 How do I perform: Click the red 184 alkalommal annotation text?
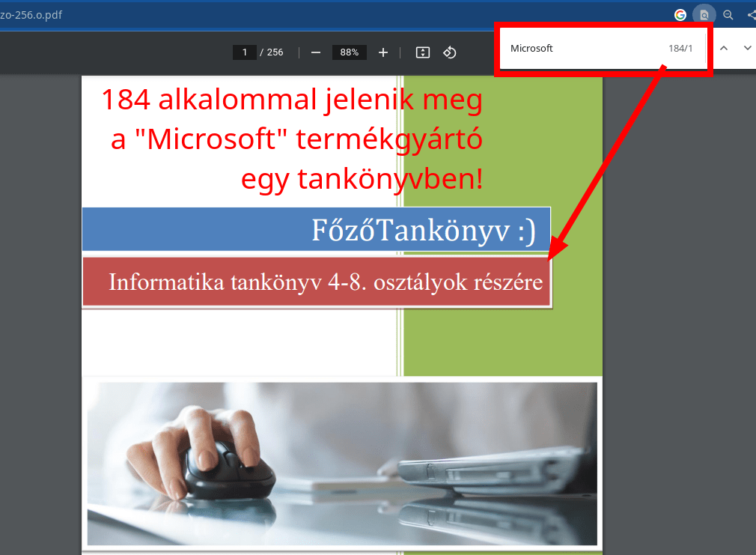click(292, 139)
